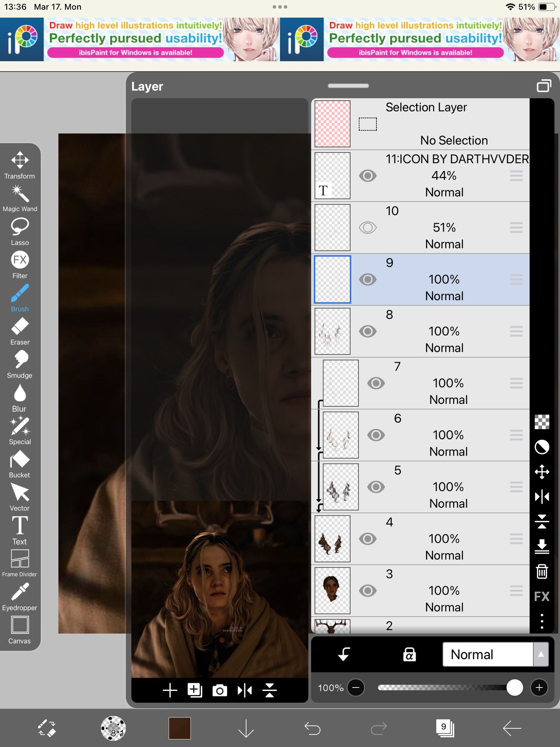Open the move layer arrows icon

tap(542, 472)
